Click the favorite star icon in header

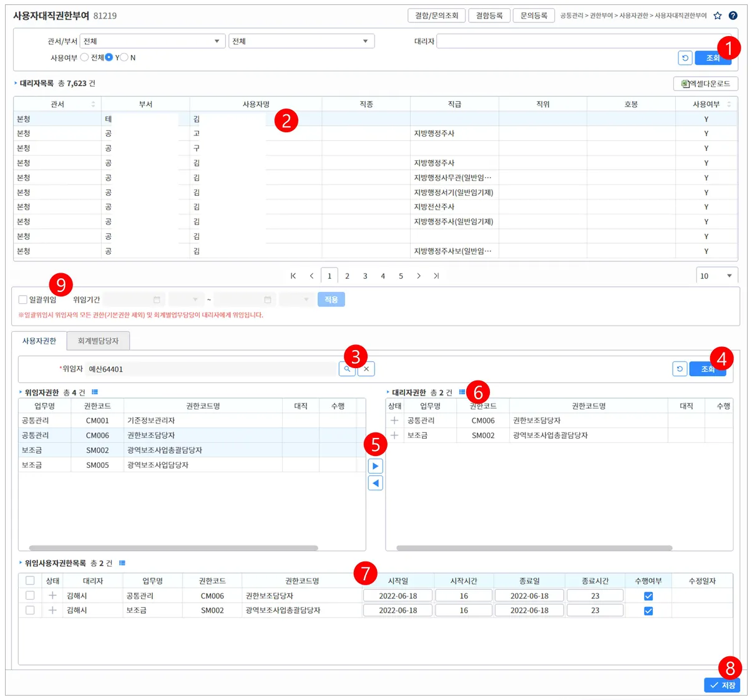[x=718, y=16]
